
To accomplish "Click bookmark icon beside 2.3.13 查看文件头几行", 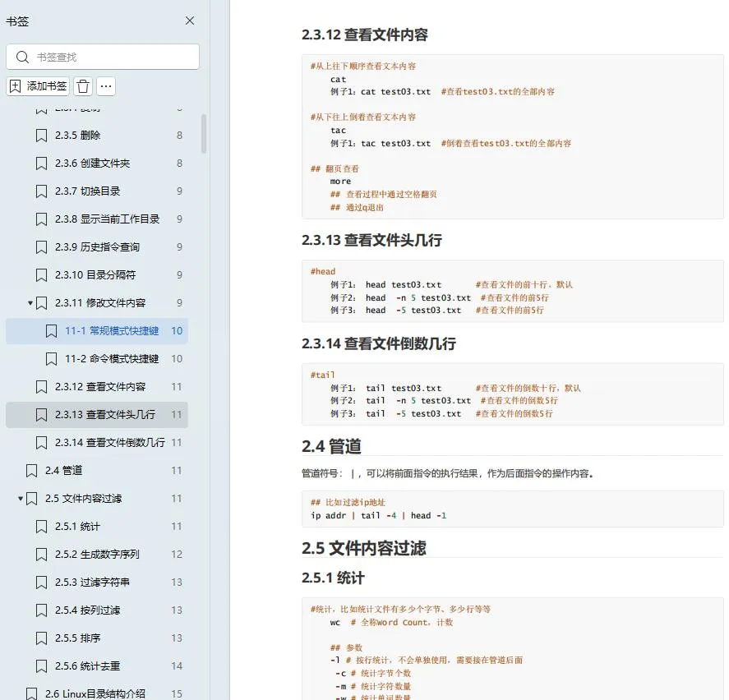I will [x=41, y=415].
